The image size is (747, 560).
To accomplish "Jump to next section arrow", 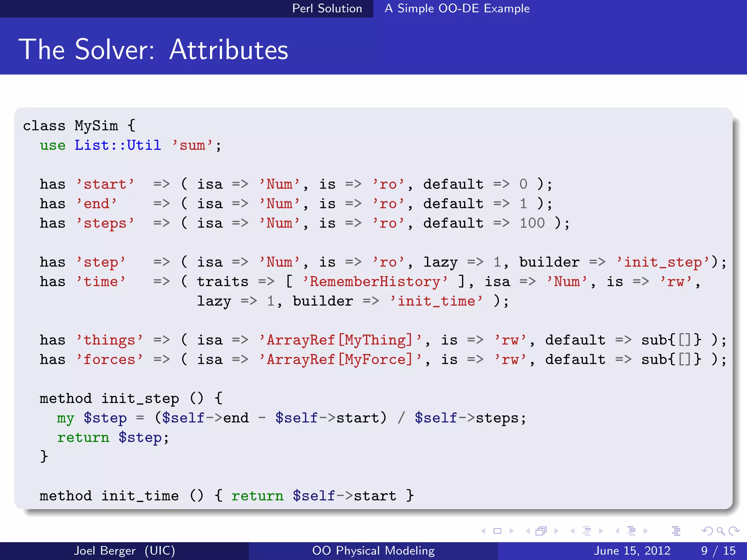I will pos(646,531).
